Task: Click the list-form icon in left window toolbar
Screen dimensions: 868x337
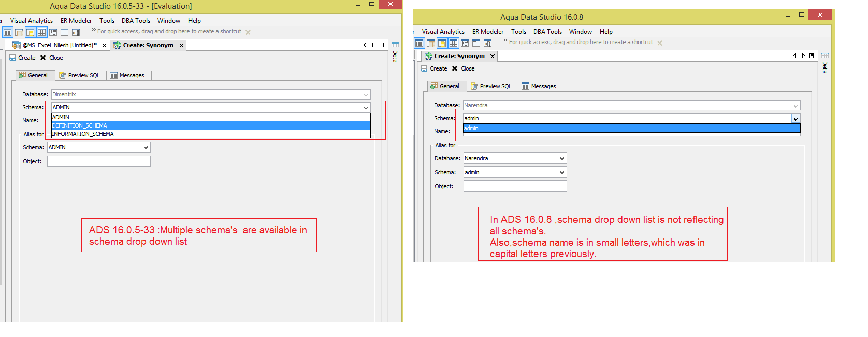Action: [64, 32]
